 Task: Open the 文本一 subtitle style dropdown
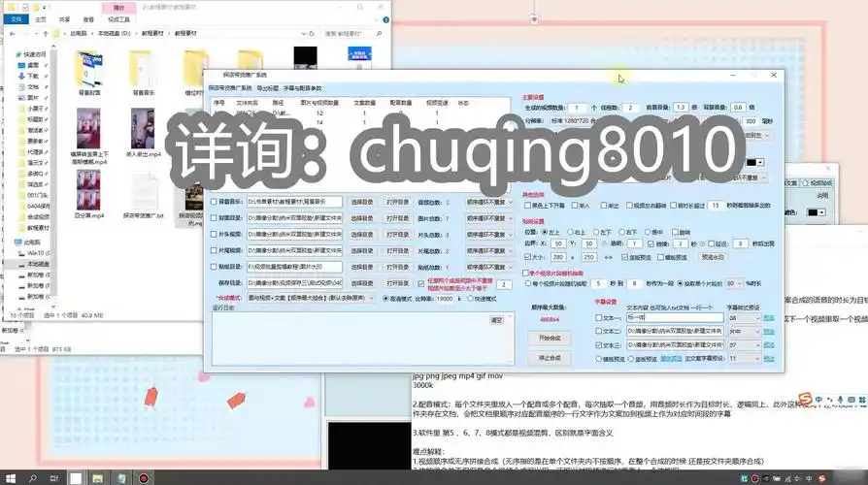[745, 318]
